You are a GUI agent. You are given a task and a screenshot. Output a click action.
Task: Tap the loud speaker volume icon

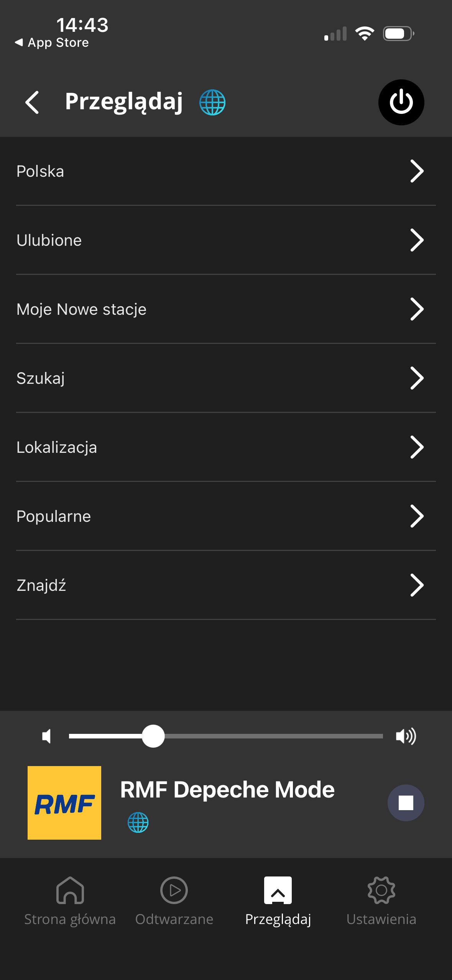tap(406, 736)
